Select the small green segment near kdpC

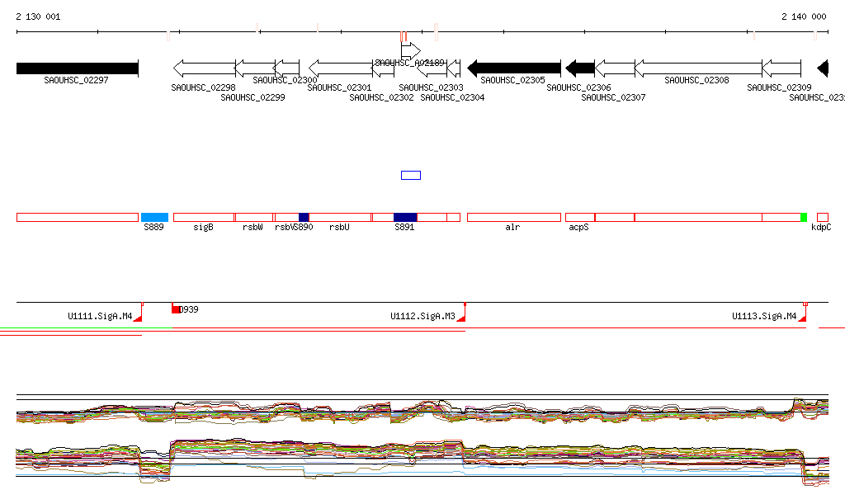pos(803,217)
